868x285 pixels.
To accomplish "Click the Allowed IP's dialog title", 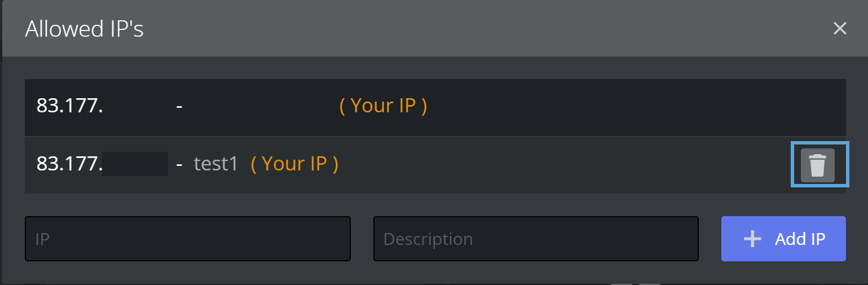I will (84, 29).
